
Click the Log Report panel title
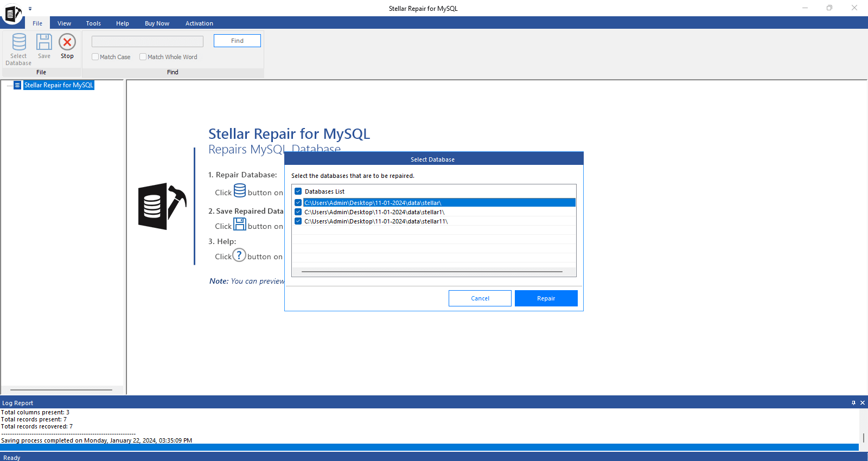click(x=17, y=403)
